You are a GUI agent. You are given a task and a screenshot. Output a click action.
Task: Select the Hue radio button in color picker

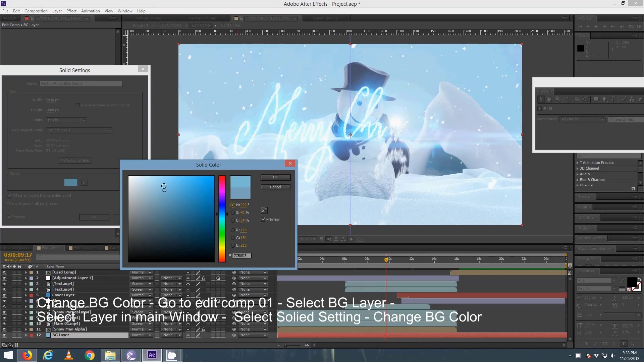233,205
